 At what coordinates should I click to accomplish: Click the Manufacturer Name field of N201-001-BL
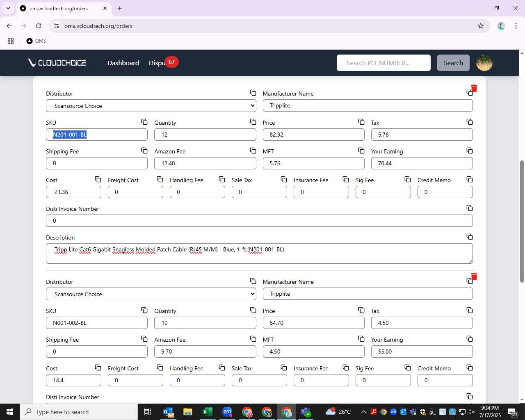coord(367,105)
